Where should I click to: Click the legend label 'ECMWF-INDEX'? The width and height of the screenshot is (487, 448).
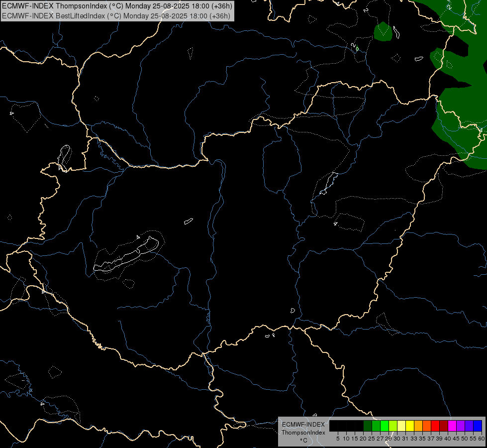(x=303, y=425)
